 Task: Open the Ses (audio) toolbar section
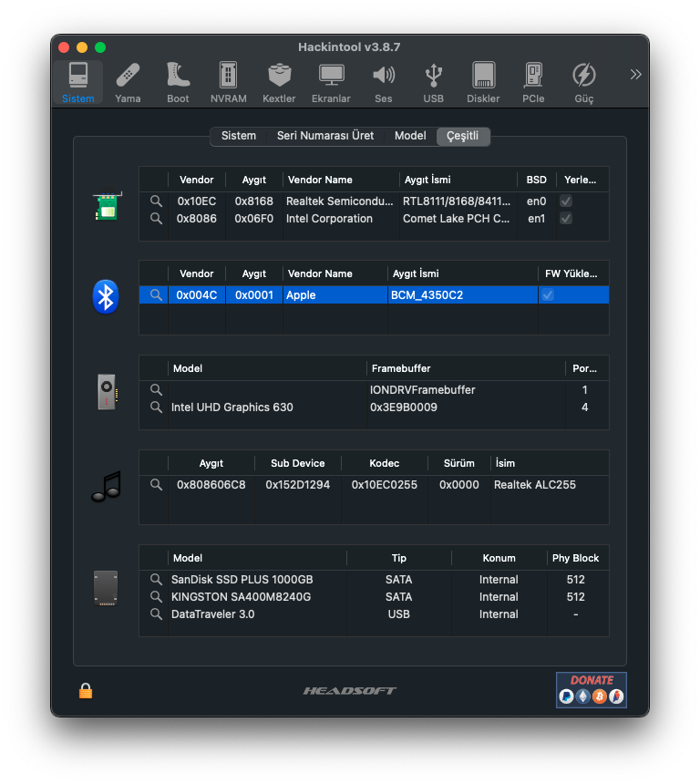coord(384,82)
